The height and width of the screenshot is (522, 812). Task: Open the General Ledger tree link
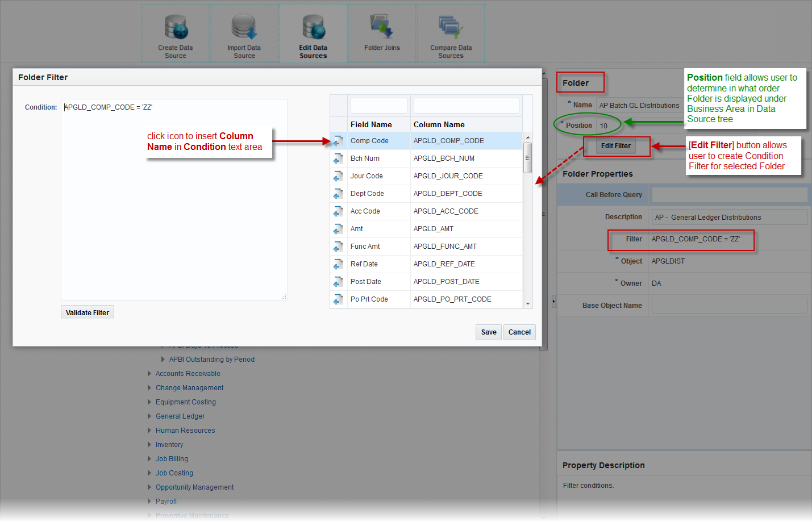[x=180, y=416]
